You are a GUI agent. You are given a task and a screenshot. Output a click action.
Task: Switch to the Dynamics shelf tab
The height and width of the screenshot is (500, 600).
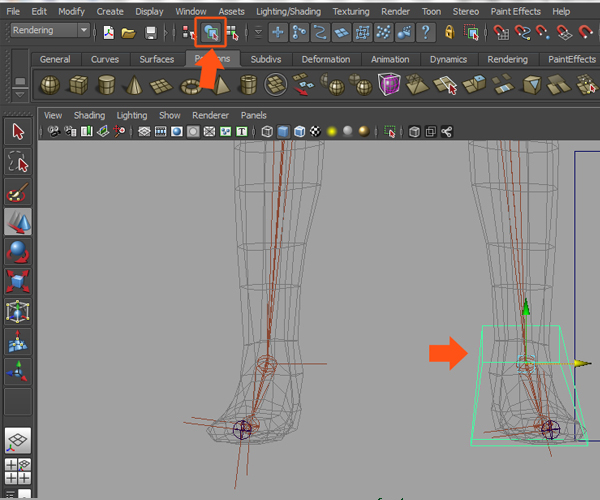pyautogui.click(x=448, y=59)
